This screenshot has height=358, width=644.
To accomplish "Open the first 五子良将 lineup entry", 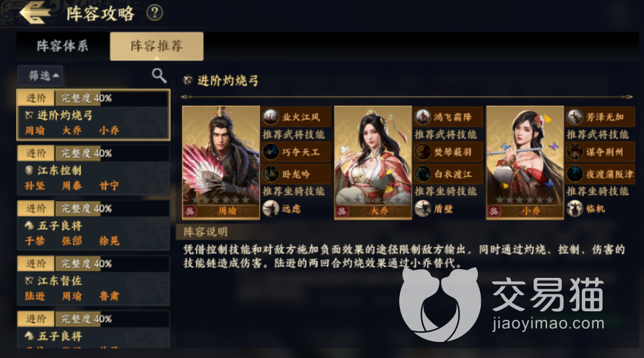I will (x=93, y=225).
